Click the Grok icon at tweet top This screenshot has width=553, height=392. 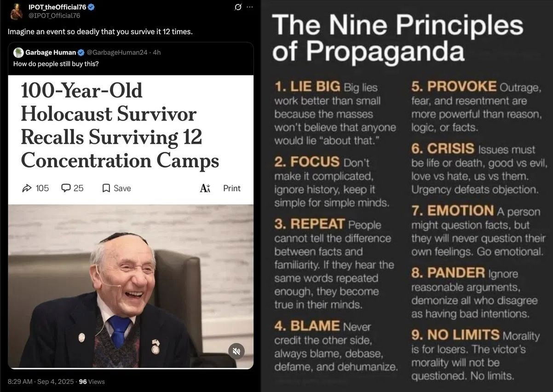click(x=238, y=7)
